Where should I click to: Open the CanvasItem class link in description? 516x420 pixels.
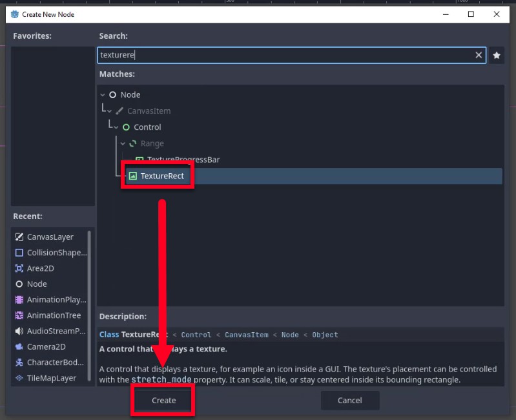[247, 335]
